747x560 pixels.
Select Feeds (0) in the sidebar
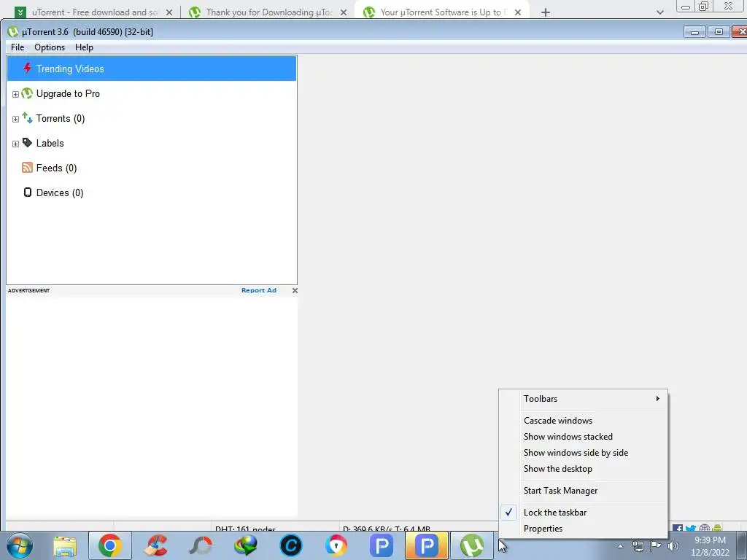[56, 168]
